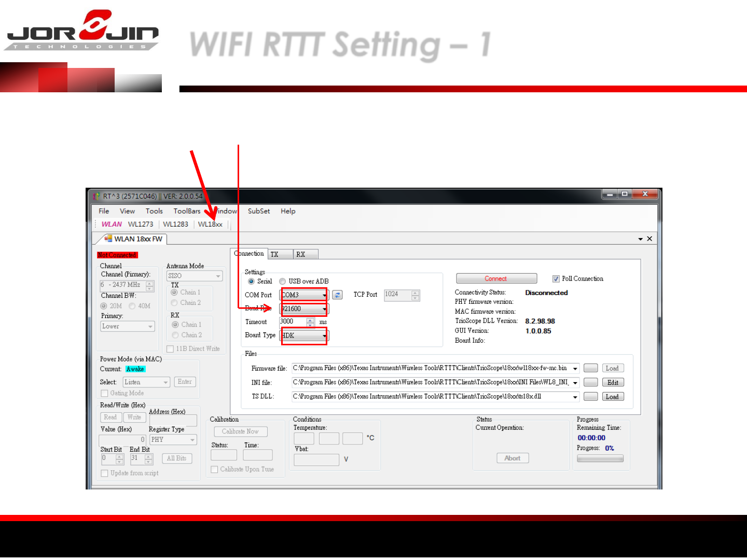Click the Value (Hex) input field
The height and width of the screenshot is (560, 747).
123,440
